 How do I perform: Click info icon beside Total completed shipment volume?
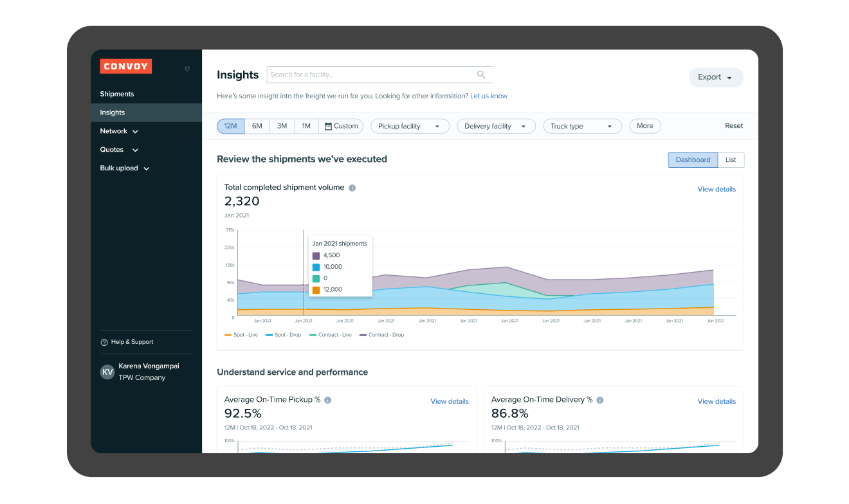[x=351, y=188]
